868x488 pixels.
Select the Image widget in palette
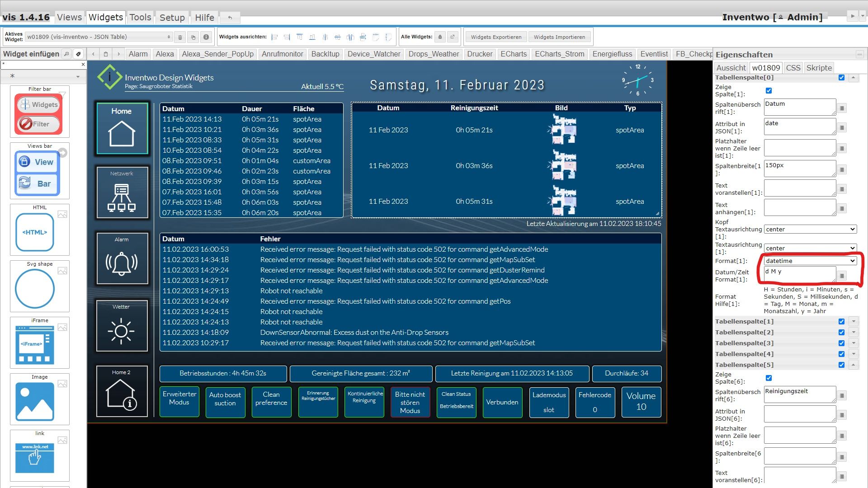(40, 399)
